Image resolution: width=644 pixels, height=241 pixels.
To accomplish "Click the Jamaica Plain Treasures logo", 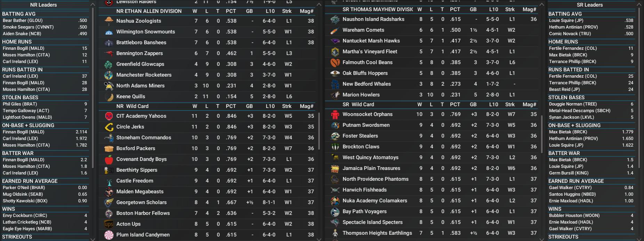I will pyautogui.click(x=335, y=168).
